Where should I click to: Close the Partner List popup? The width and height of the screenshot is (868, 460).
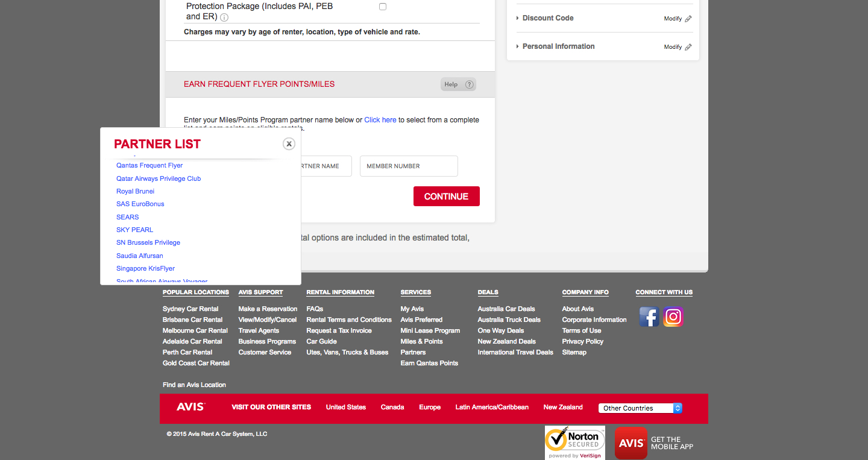[x=289, y=143]
